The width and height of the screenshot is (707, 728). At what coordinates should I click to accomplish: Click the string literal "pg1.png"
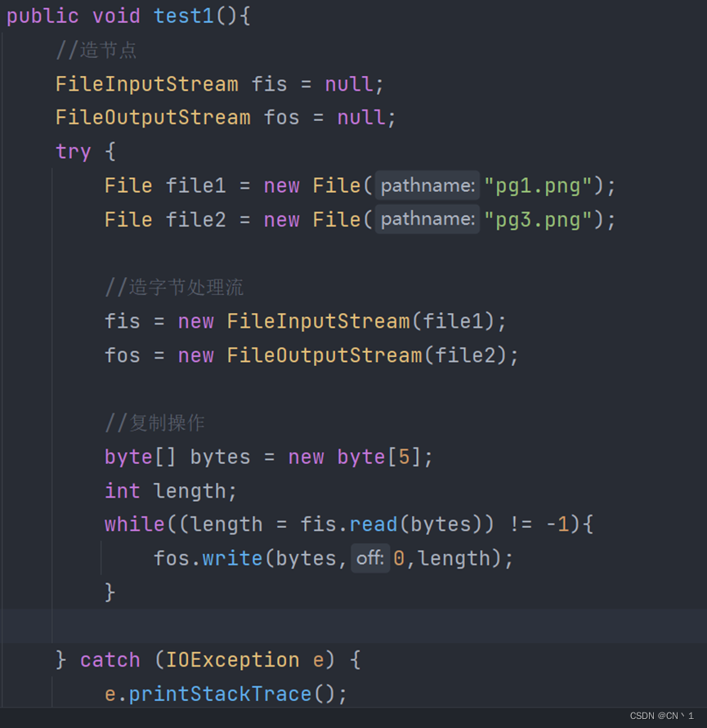pyautogui.click(x=535, y=185)
